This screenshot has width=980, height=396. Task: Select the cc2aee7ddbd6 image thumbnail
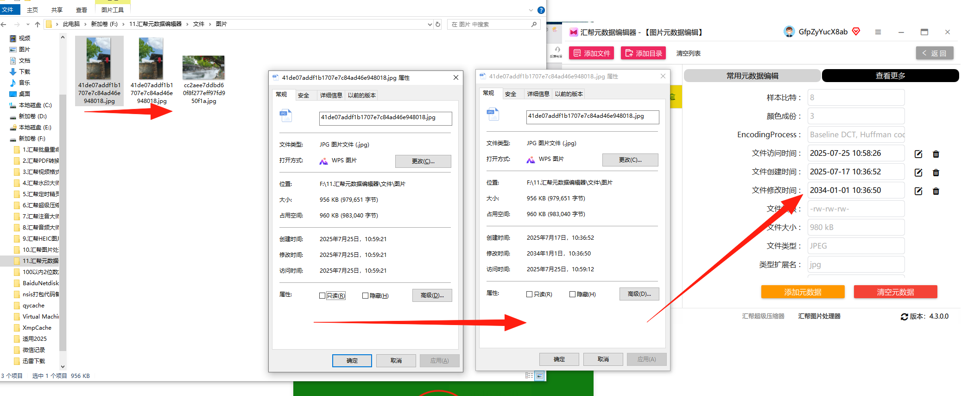(x=203, y=68)
